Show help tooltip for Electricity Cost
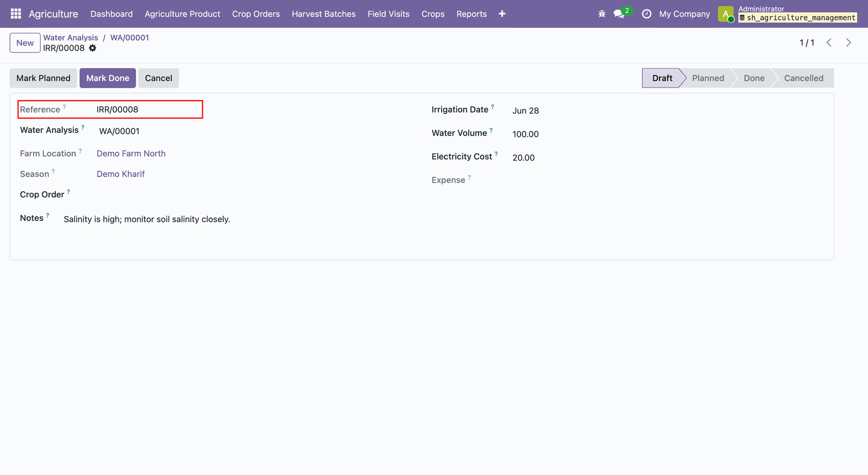868x475 pixels. [496, 154]
